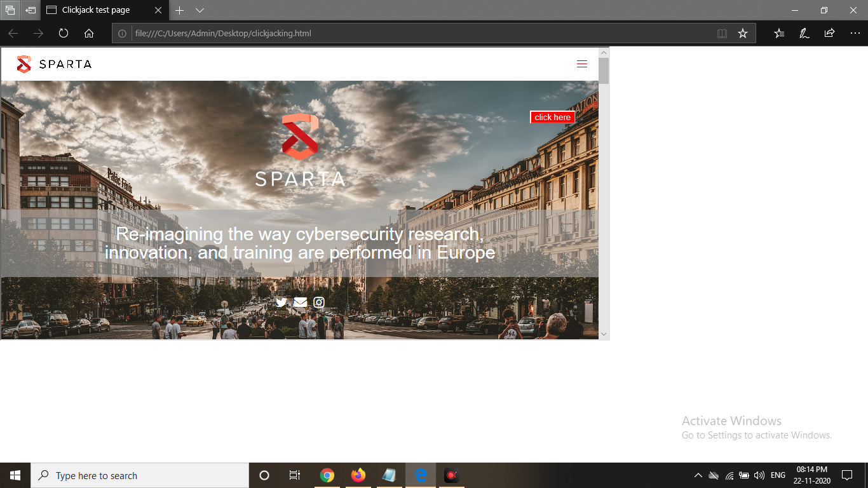Add this page to favorites star

(x=742, y=34)
